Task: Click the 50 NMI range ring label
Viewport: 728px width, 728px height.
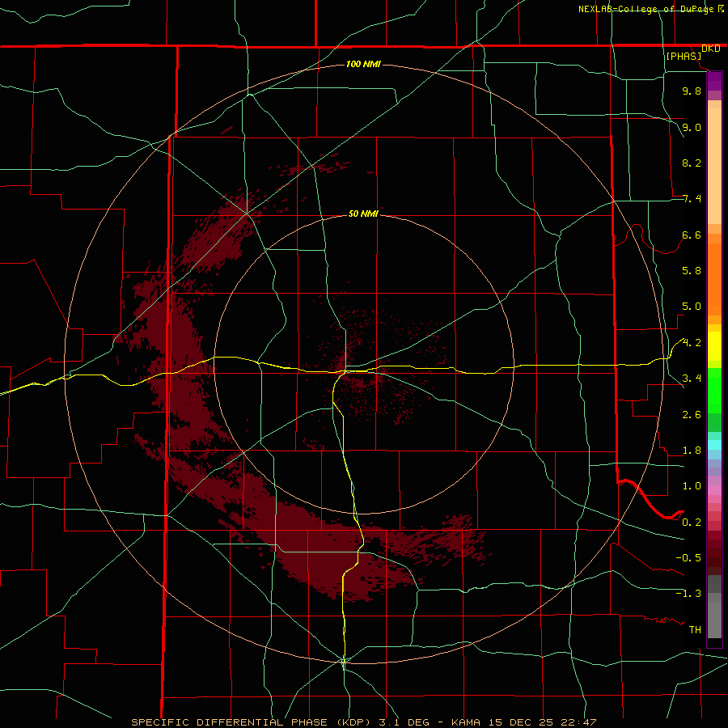Action: coord(363,214)
